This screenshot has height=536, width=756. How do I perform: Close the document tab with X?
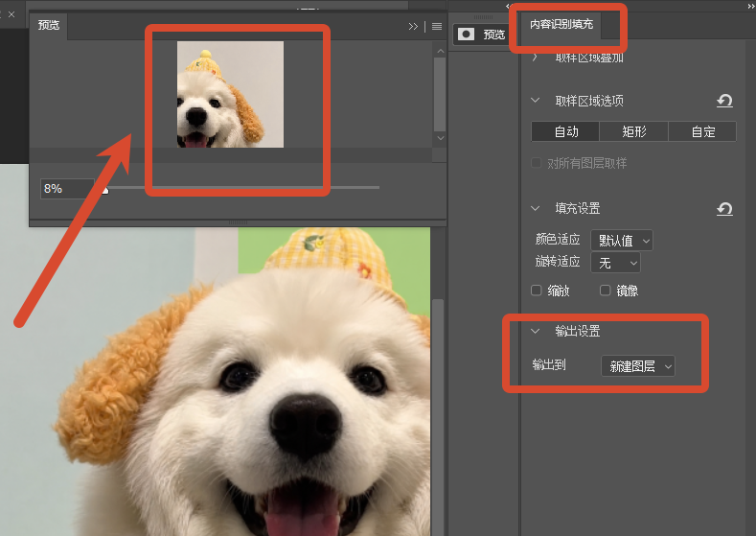[11, 14]
